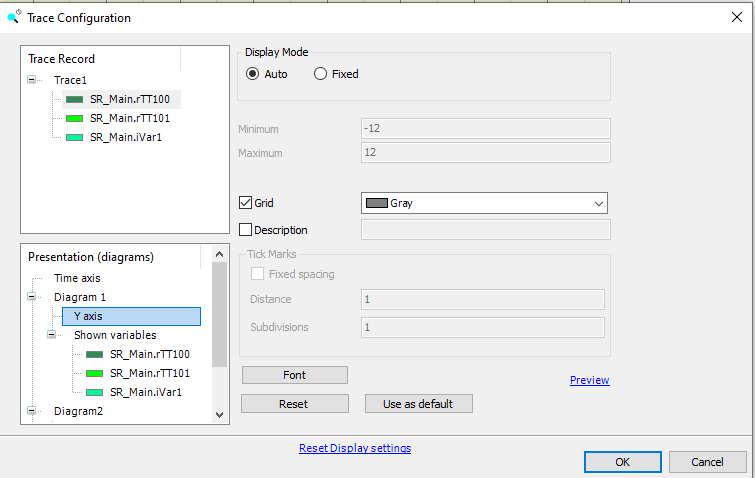Select SR_Main.iVar1 under Shown variables
Image resolution: width=755 pixels, height=478 pixels.
tap(145, 392)
